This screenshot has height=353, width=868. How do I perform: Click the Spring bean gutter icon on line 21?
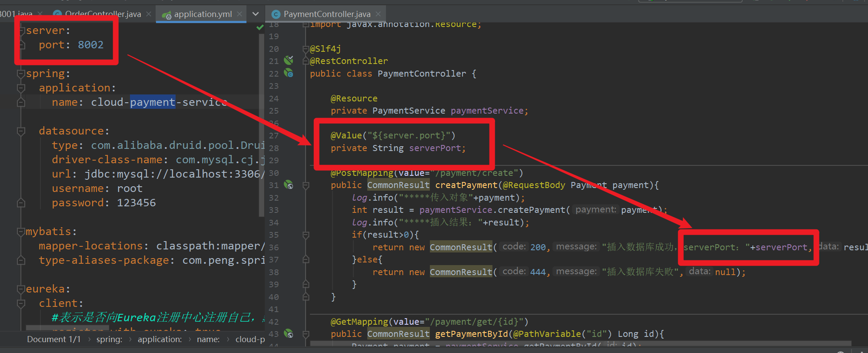click(x=289, y=60)
